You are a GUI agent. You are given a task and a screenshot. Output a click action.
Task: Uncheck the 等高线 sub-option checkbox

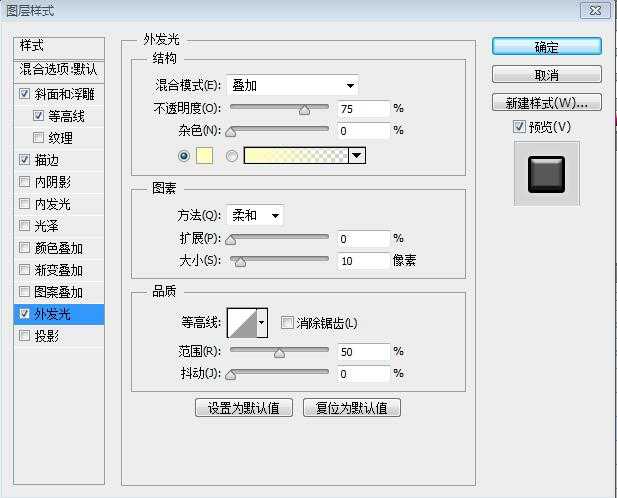coord(38,116)
